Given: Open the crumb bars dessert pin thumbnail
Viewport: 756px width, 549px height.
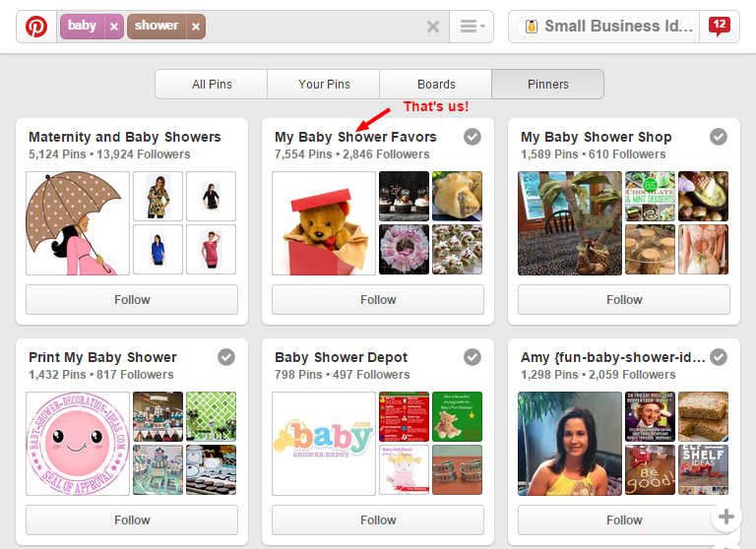Looking at the screenshot, I should click(x=704, y=416).
